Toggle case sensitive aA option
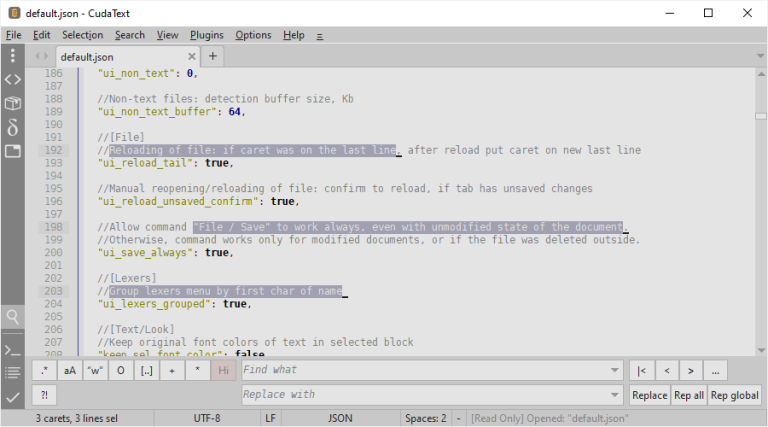This screenshot has height=427, width=768. click(x=70, y=371)
